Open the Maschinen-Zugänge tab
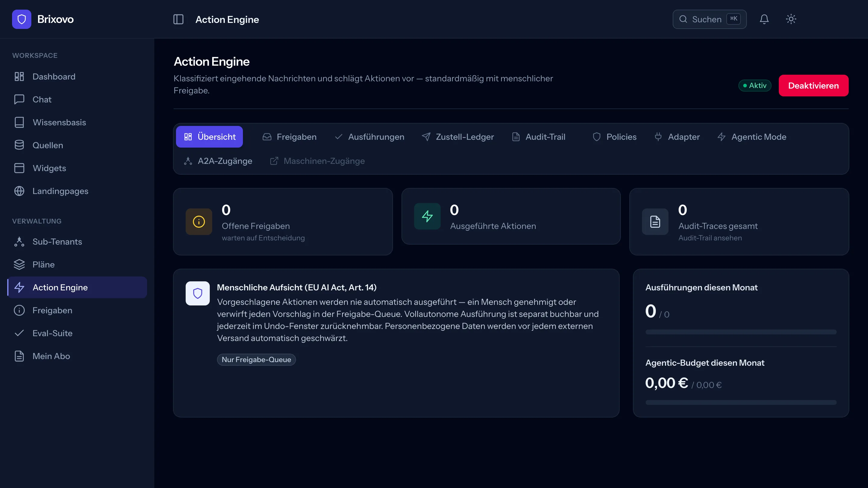This screenshot has height=488, width=868. [x=317, y=161]
